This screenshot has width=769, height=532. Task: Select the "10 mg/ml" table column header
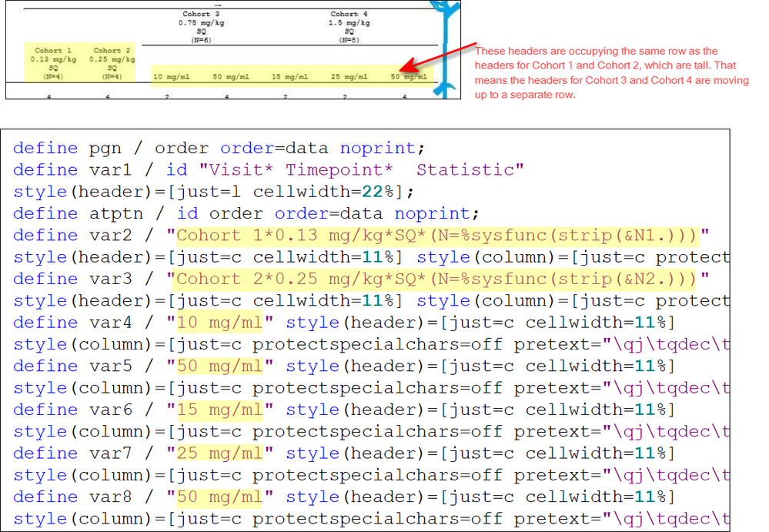coord(171,76)
